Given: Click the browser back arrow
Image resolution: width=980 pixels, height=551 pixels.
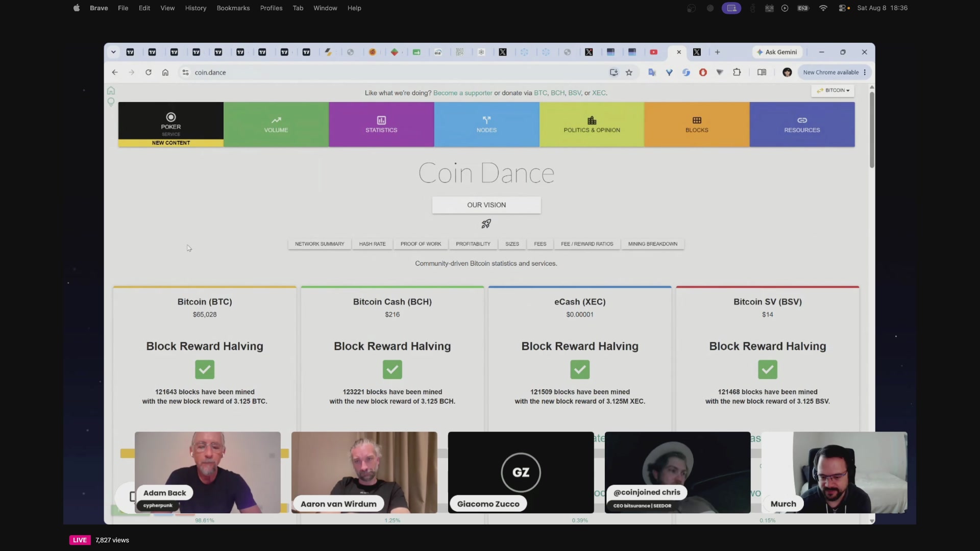Looking at the screenshot, I should point(115,72).
